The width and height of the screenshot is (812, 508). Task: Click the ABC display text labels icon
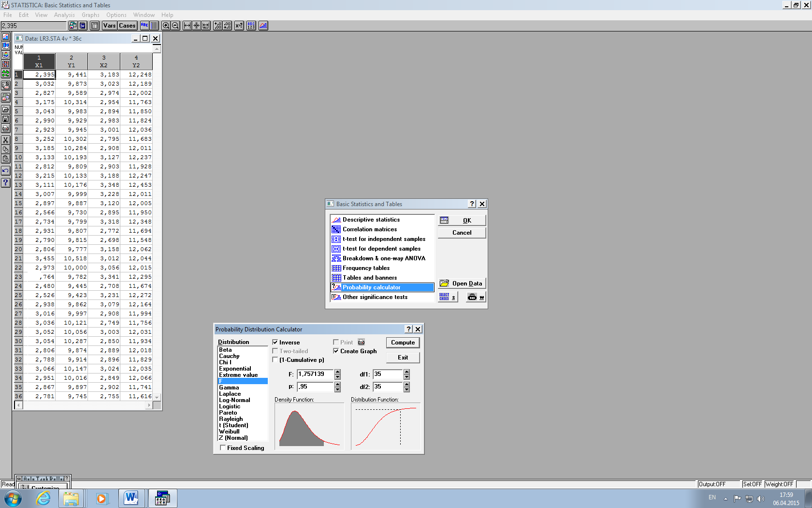[x=145, y=26]
